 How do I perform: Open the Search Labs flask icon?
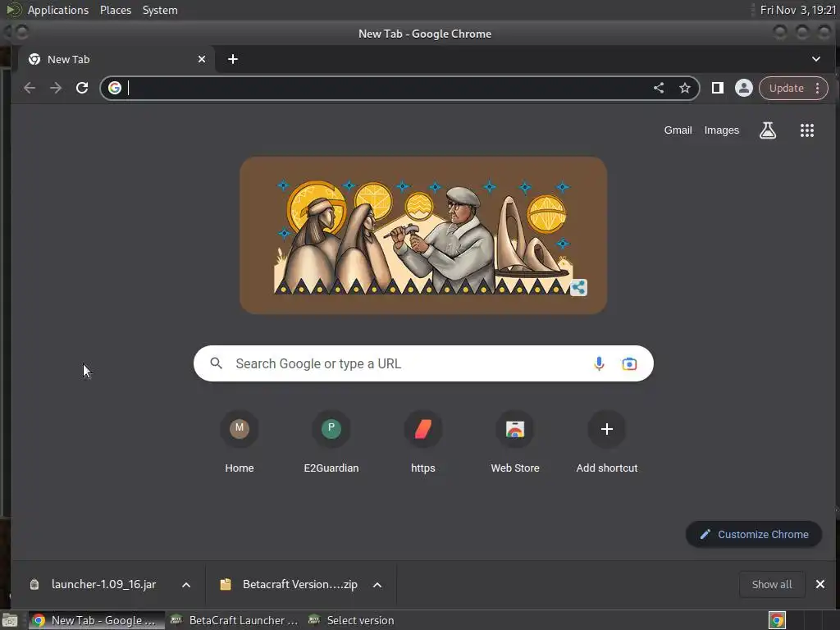point(768,130)
